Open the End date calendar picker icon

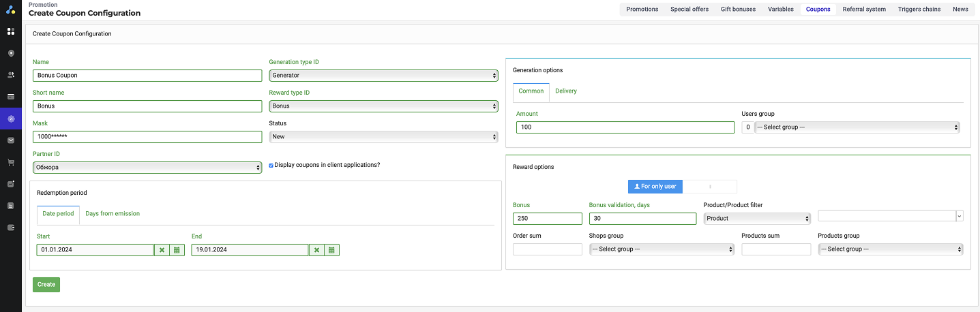click(x=331, y=250)
